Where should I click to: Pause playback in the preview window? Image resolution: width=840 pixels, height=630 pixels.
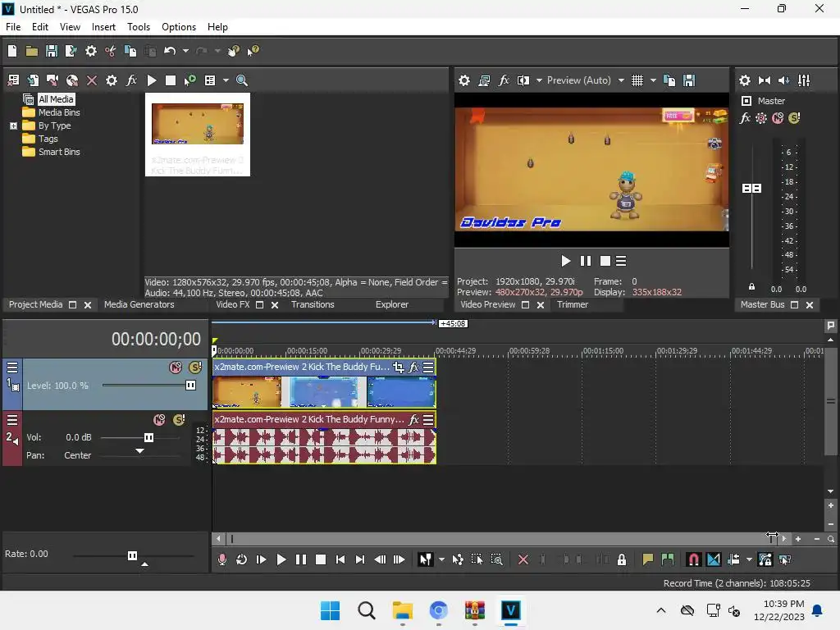point(585,261)
